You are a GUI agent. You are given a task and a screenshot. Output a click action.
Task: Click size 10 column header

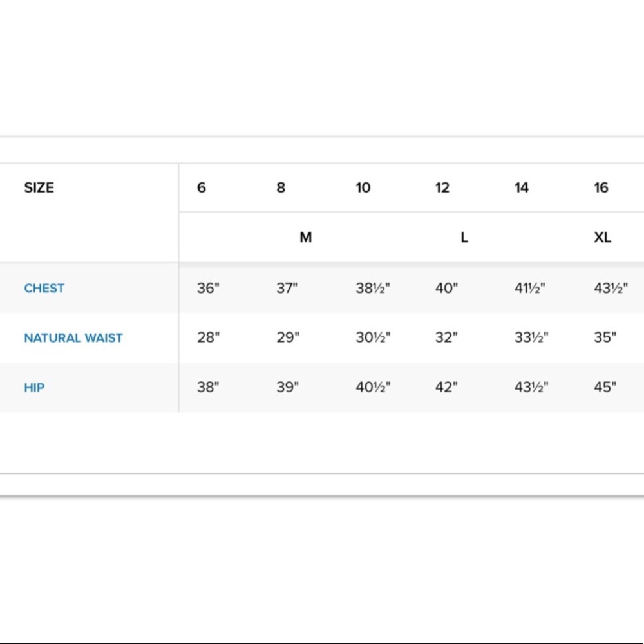(x=363, y=187)
